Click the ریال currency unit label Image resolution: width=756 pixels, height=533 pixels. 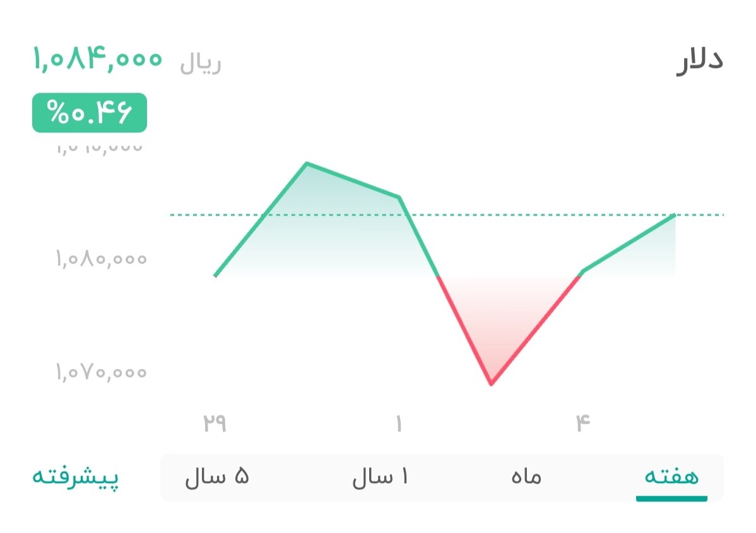201,64
